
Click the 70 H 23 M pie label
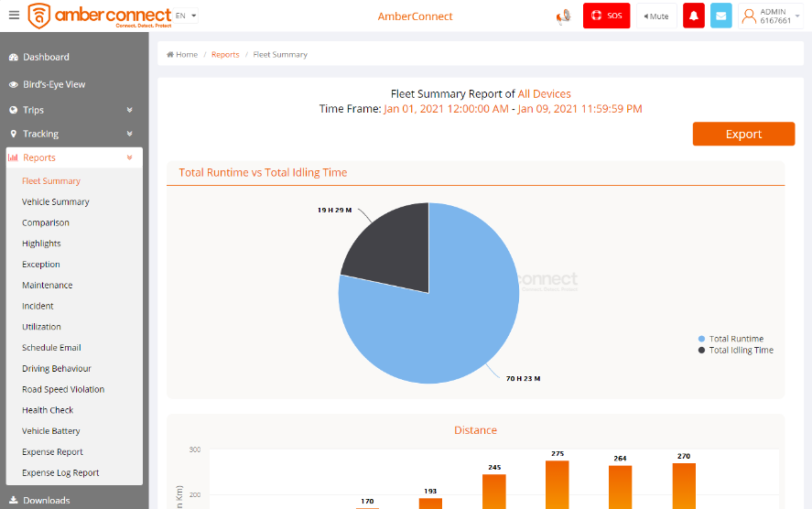pos(523,378)
